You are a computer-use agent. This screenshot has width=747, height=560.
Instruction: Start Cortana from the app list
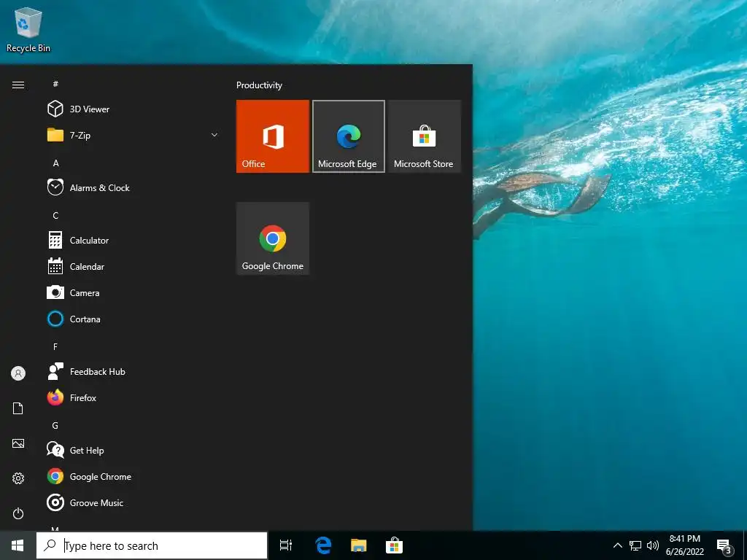point(133,319)
